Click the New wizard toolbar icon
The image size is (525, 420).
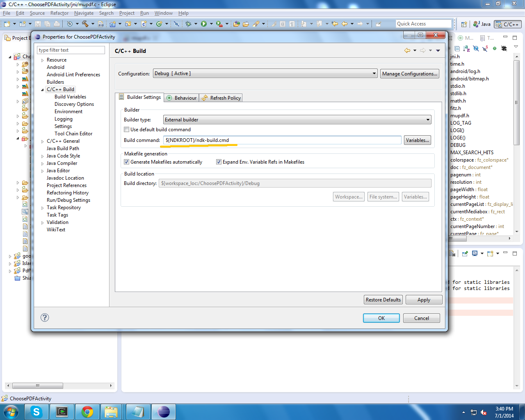click(7, 24)
